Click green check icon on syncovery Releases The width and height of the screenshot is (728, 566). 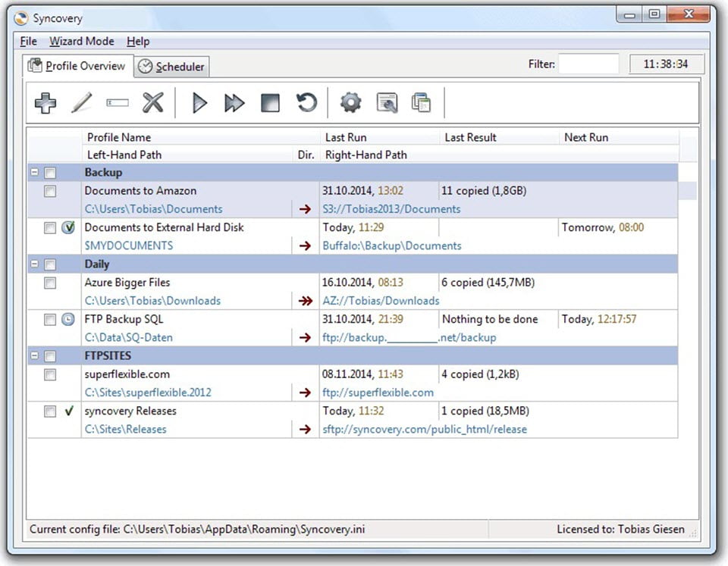(69, 411)
